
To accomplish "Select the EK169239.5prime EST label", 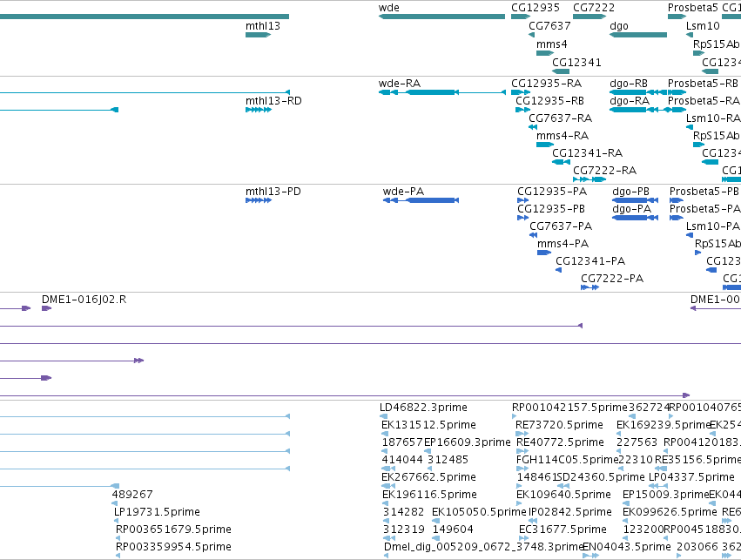I will (664, 425).
